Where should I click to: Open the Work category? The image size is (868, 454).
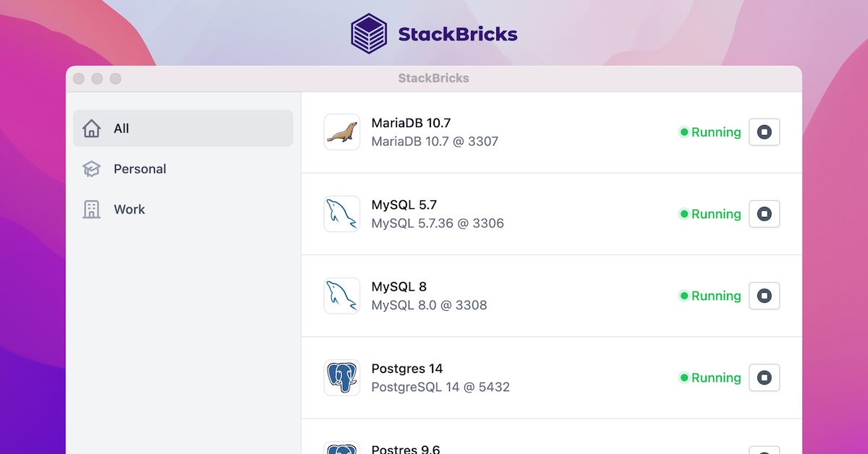pos(129,209)
